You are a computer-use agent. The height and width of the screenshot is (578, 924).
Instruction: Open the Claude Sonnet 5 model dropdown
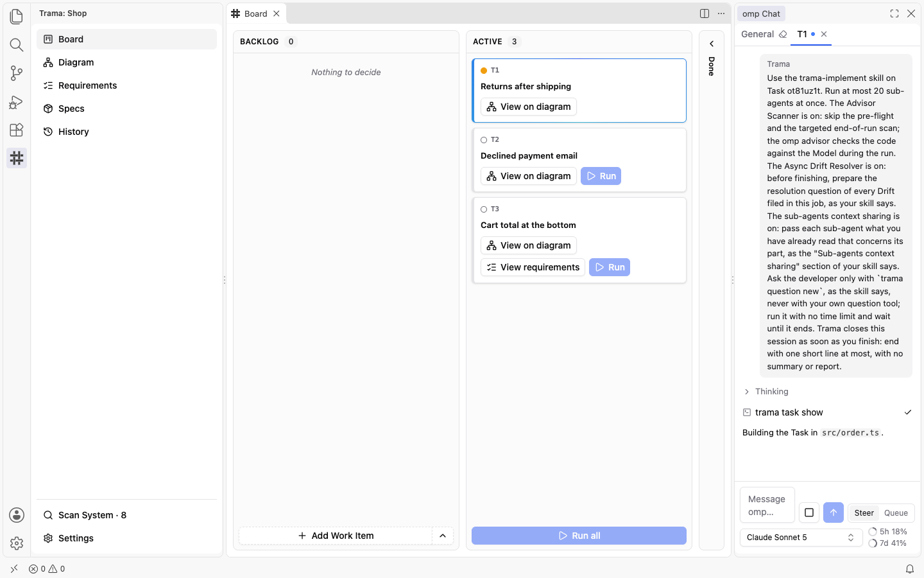tap(801, 538)
